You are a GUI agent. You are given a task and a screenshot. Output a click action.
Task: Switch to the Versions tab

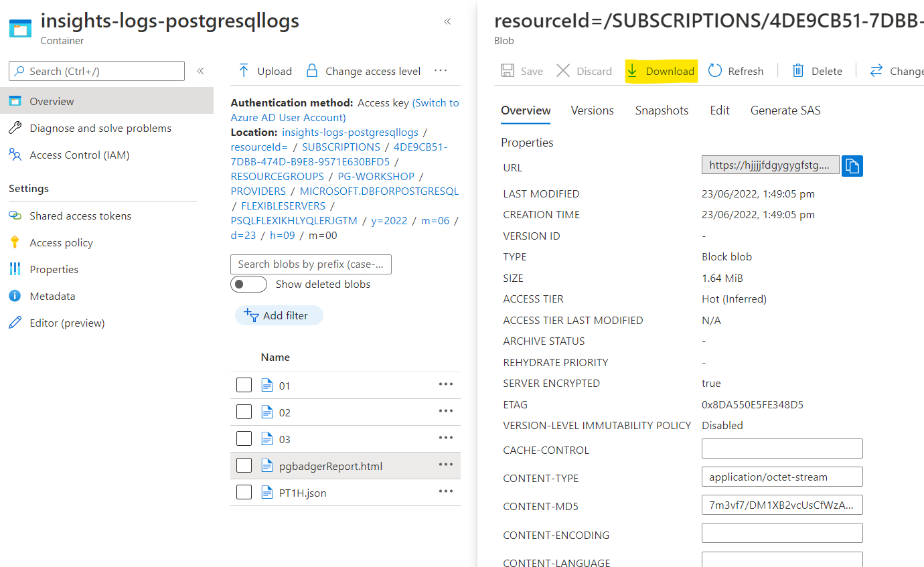(592, 110)
